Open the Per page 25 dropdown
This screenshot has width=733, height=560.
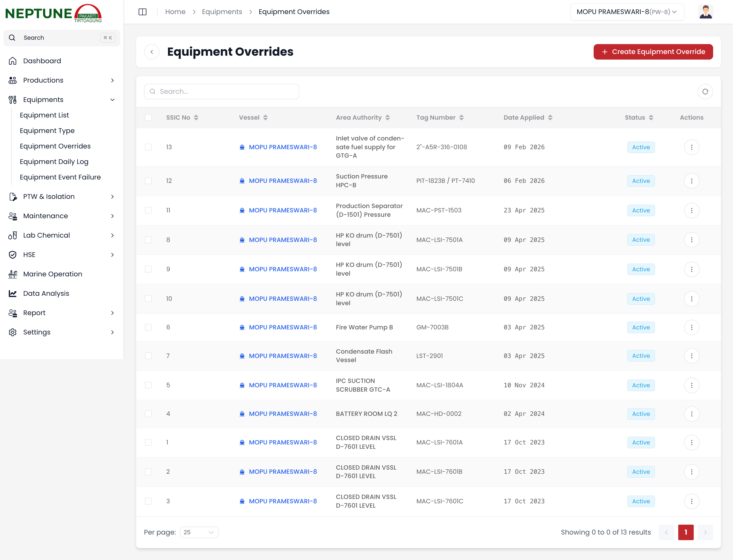click(x=199, y=532)
